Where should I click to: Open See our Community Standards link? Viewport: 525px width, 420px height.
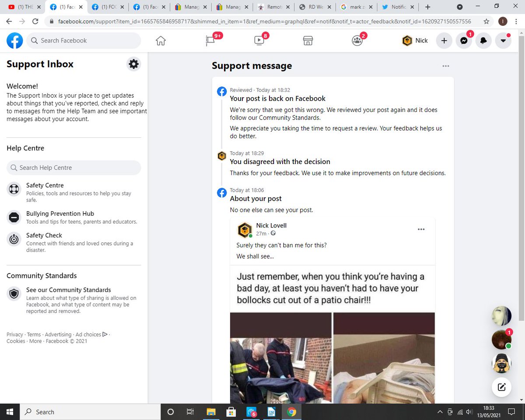pyautogui.click(x=68, y=290)
